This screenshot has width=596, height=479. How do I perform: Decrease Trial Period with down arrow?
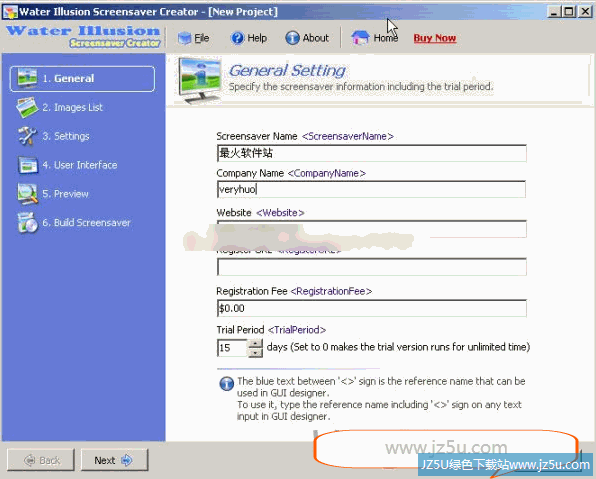coord(255,352)
